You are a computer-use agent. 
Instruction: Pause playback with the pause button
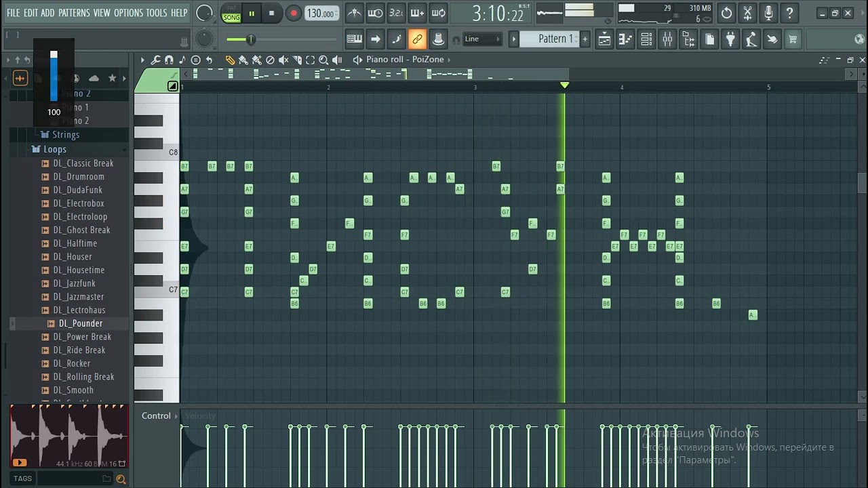click(x=252, y=13)
